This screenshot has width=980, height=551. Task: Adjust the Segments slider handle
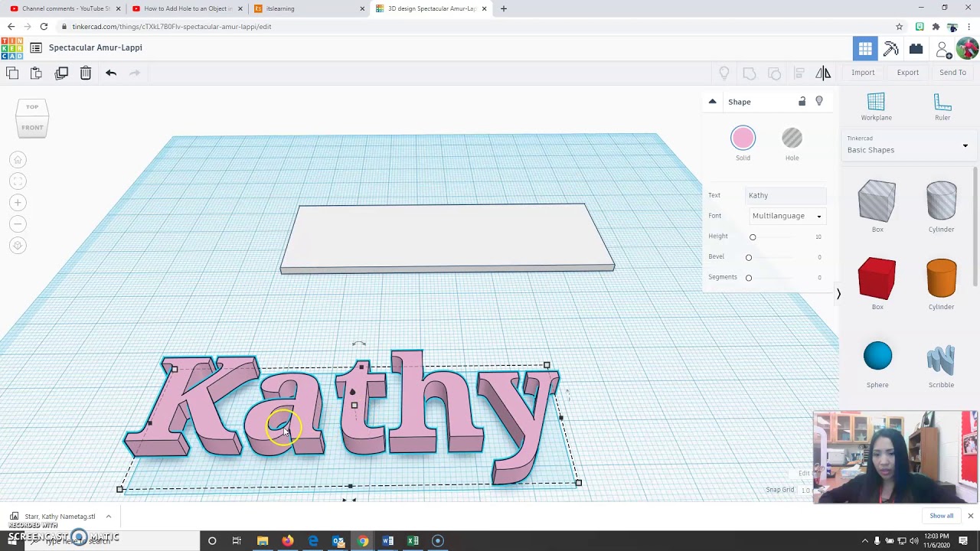point(749,278)
